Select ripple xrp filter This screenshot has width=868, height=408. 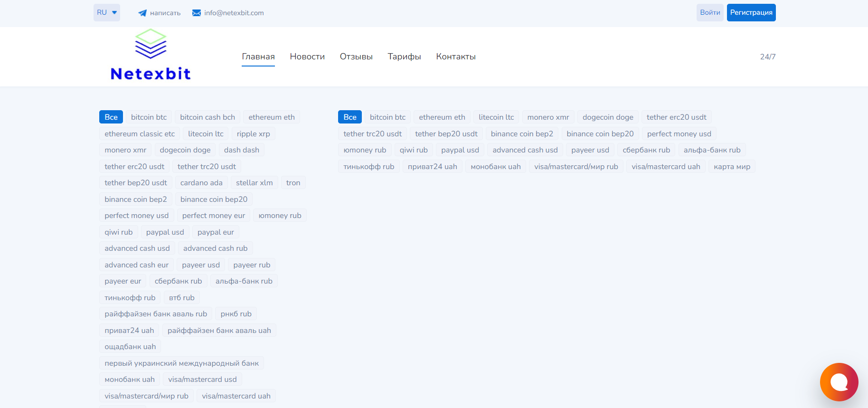(x=254, y=134)
